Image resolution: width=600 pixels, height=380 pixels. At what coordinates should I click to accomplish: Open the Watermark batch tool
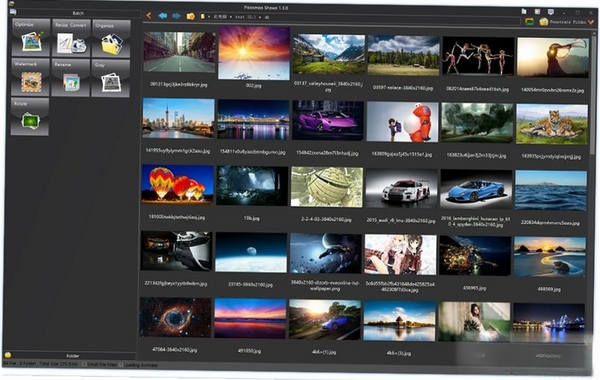click(30, 77)
